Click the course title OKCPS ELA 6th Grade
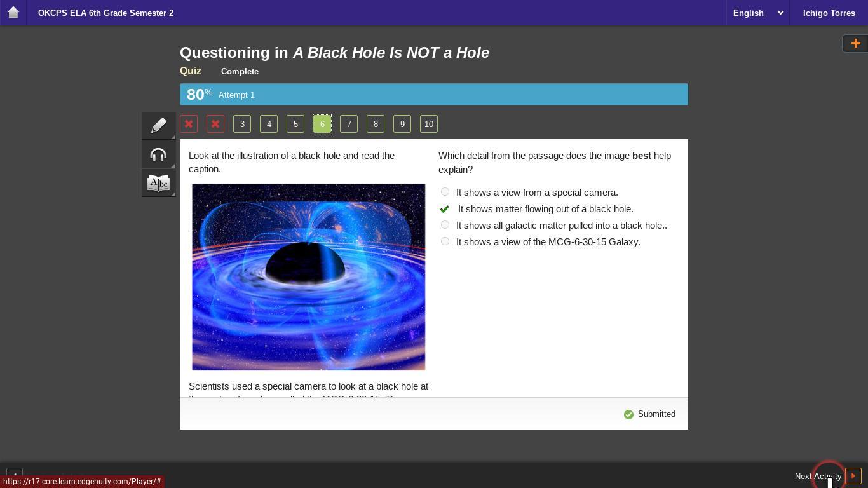 click(x=105, y=13)
